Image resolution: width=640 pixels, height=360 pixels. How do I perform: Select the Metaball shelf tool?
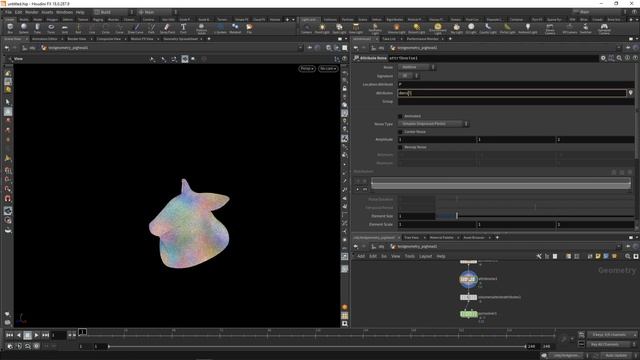tap(235, 28)
